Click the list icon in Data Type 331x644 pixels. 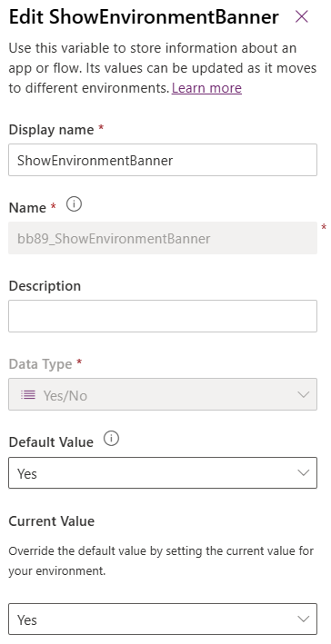[x=28, y=395]
